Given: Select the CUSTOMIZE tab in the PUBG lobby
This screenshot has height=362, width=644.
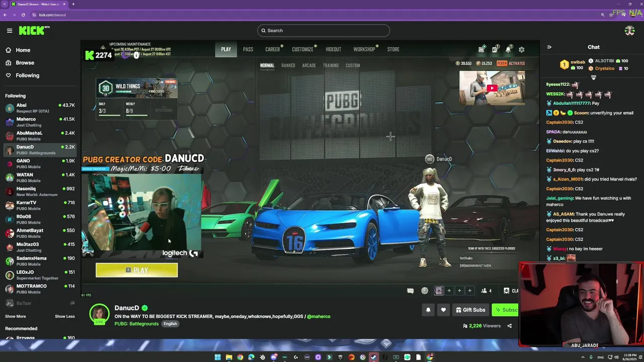Looking at the screenshot, I should click(x=302, y=49).
